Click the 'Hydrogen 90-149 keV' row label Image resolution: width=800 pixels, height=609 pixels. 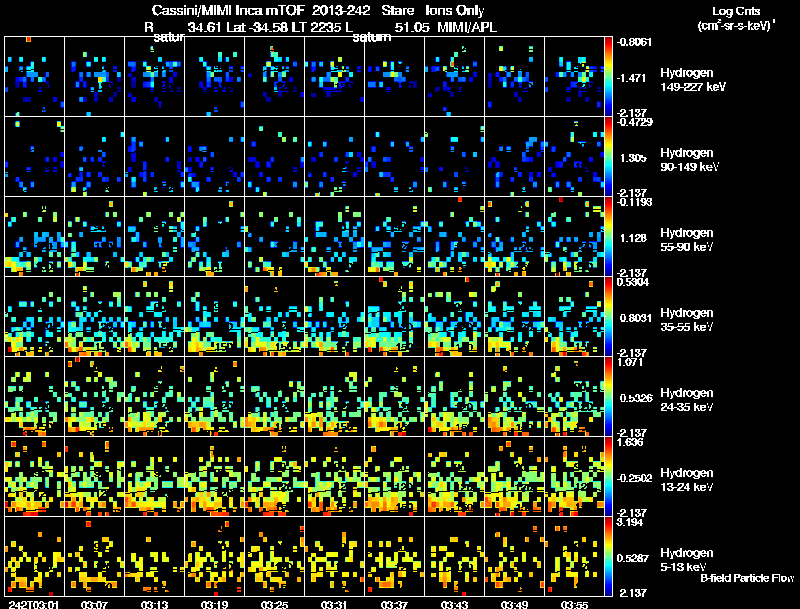click(690, 160)
